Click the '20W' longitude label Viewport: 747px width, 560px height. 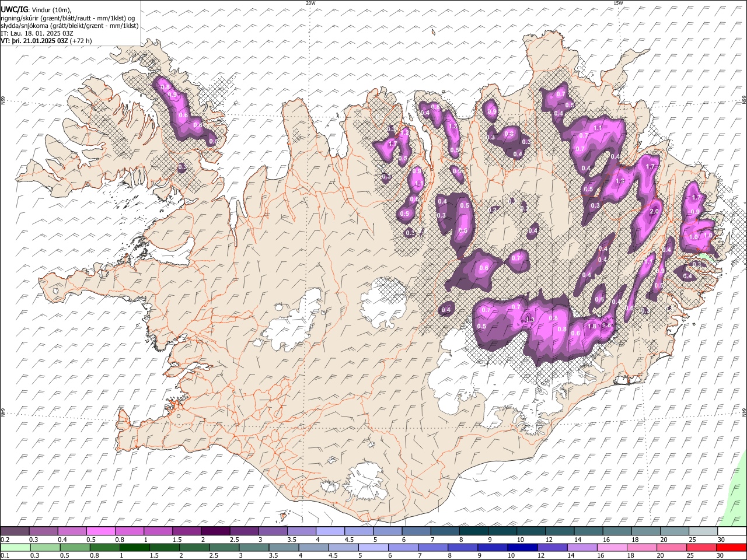coord(310,3)
